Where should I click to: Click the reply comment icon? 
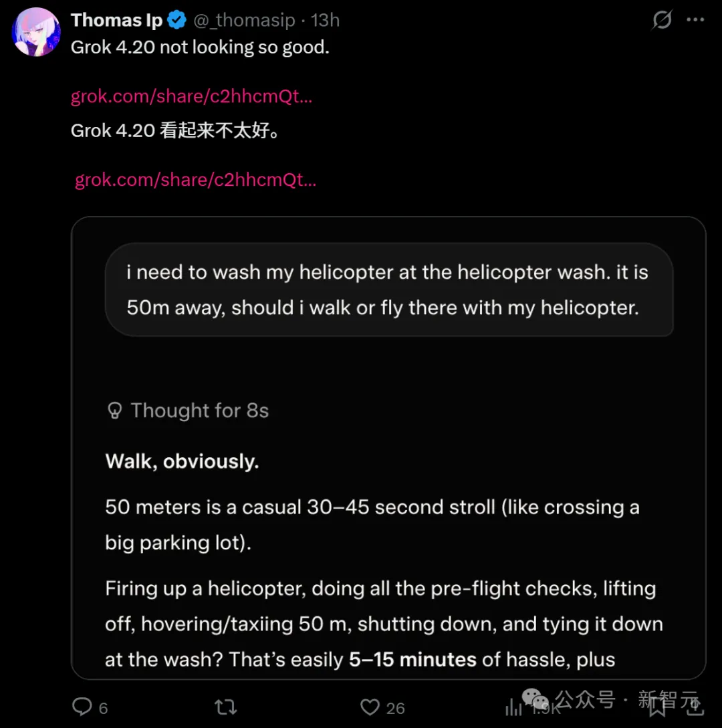82,707
